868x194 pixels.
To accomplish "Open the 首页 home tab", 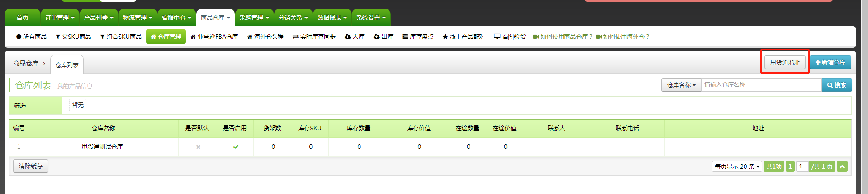I will click(22, 18).
